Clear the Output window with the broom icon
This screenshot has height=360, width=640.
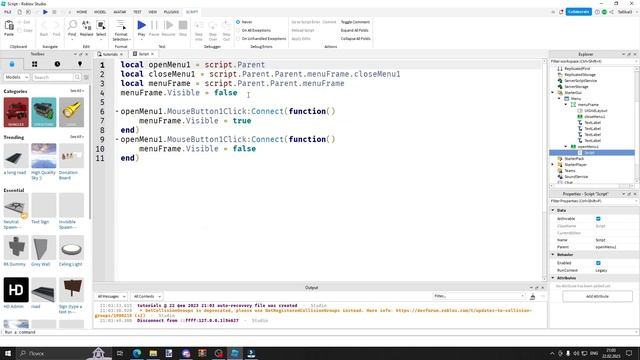532,297
